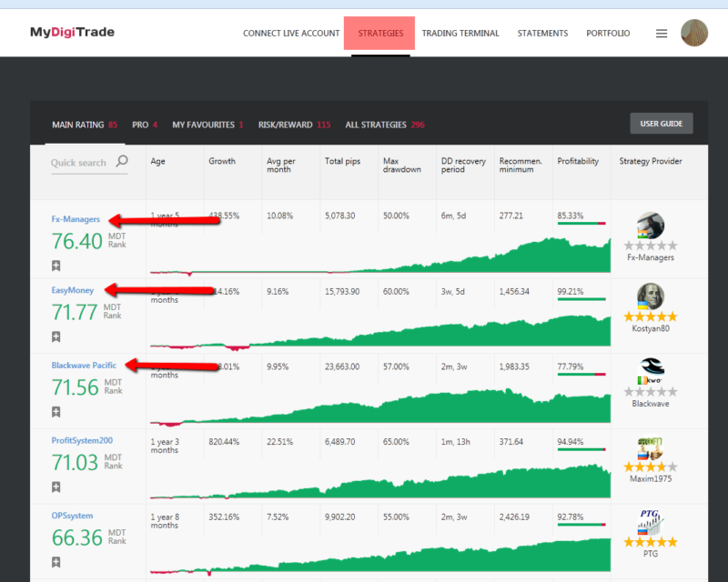Open My Favourites tab

(x=207, y=125)
